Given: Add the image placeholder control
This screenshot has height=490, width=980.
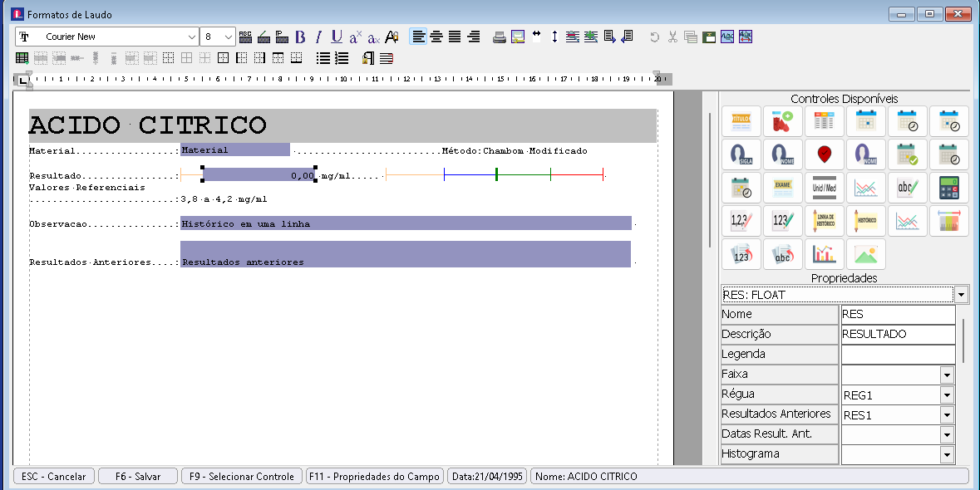Looking at the screenshot, I should (x=865, y=254).
